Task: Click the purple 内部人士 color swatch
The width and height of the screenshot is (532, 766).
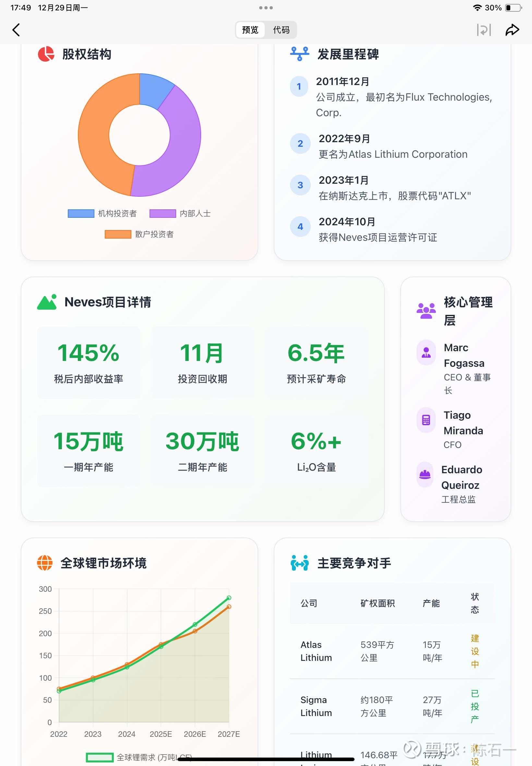Action: point(163,213)
